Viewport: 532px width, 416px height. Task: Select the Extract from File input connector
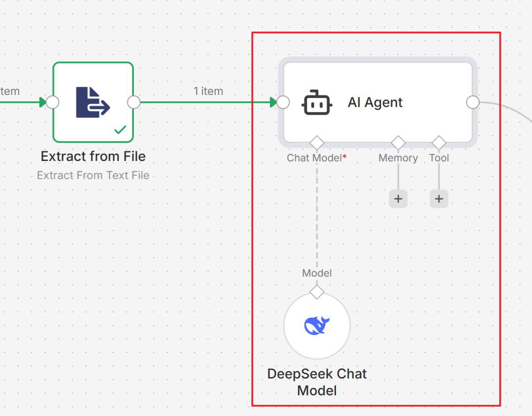click(x=52, y=102)
